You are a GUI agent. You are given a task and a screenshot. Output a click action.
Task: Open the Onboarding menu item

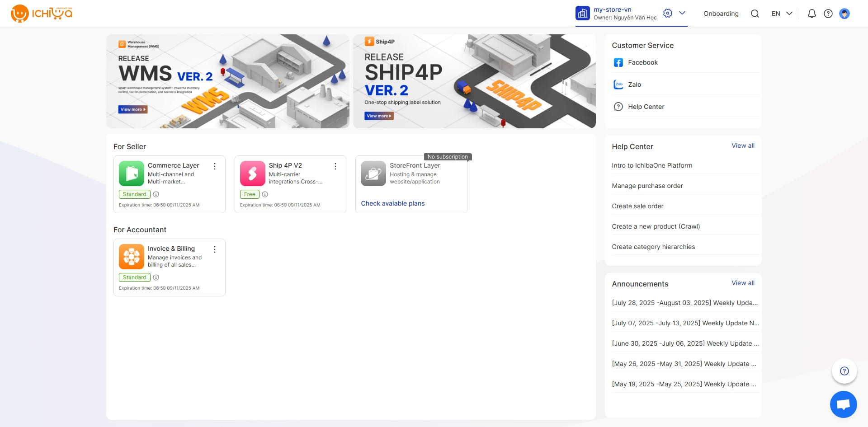tap(721, 14)
